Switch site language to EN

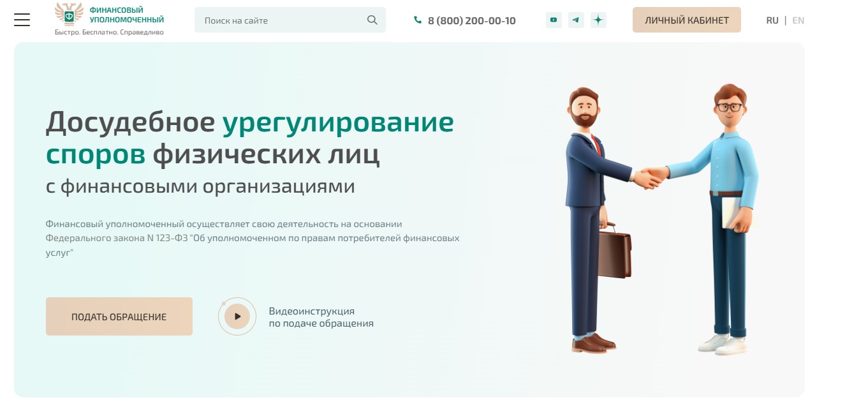798,20
